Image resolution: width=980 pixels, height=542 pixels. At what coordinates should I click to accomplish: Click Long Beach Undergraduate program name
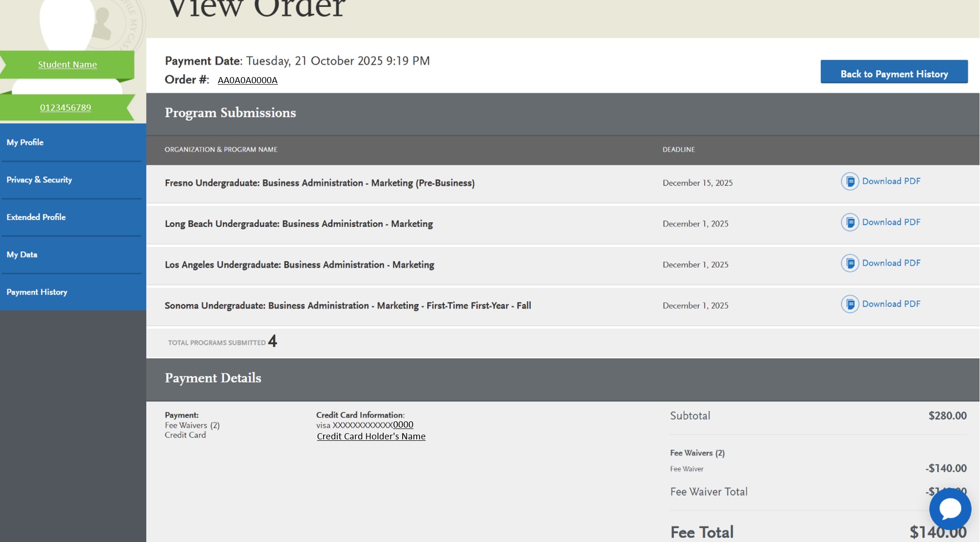click(299, 224)
